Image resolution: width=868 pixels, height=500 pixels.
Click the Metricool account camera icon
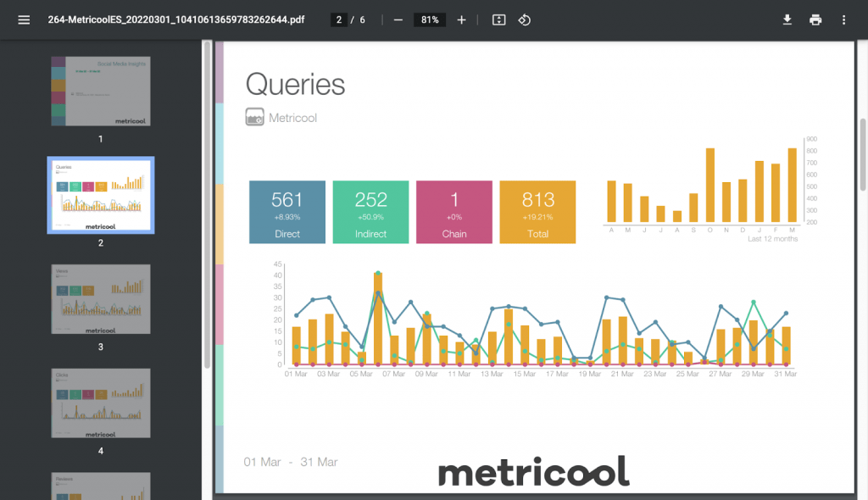(x=254, y=117)
